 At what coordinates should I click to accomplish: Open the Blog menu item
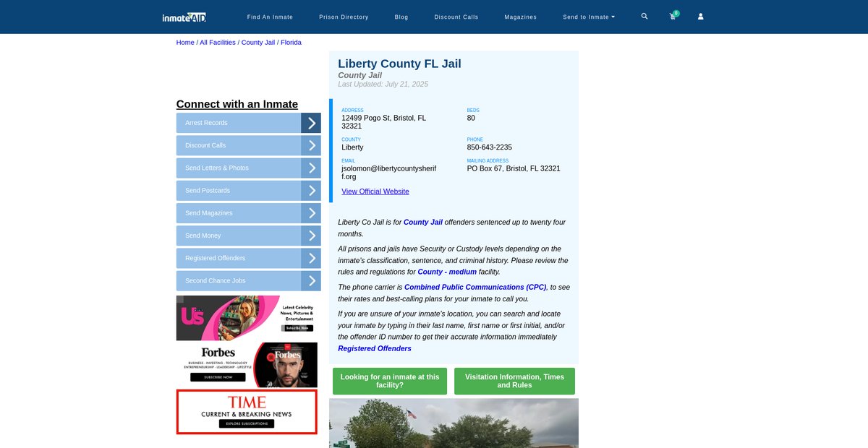coord(401,17)
